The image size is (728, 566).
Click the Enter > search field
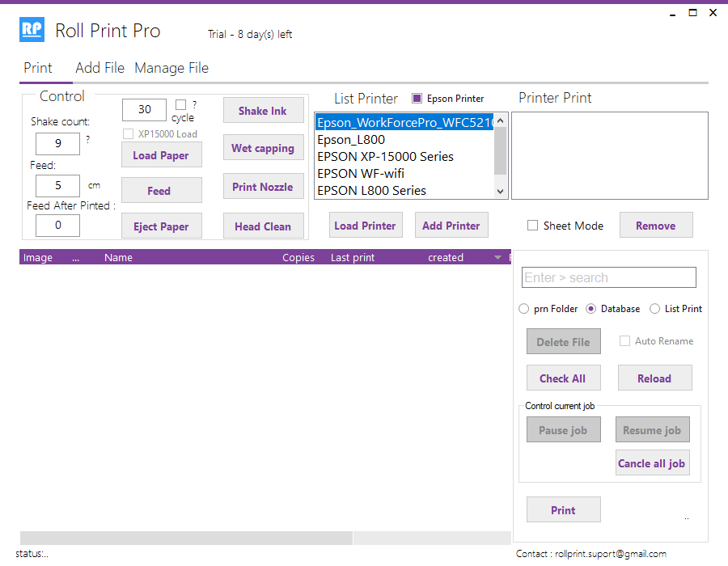pos(608,277)
